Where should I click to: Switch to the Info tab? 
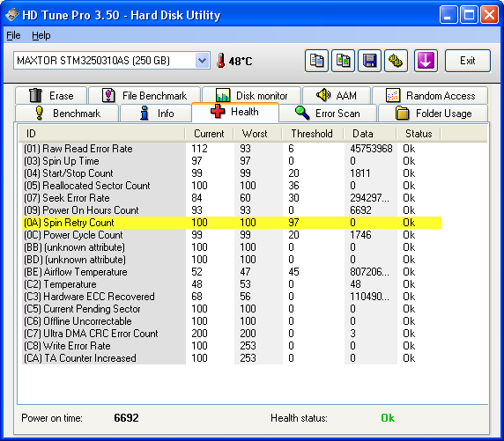click(x=156, y=113)
